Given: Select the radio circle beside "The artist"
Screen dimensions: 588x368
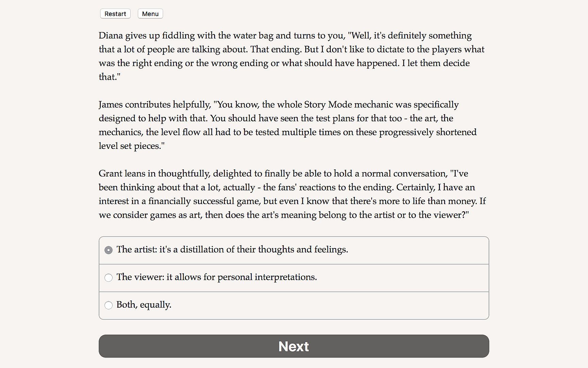Looking at the screenshot, I should 109,250.
